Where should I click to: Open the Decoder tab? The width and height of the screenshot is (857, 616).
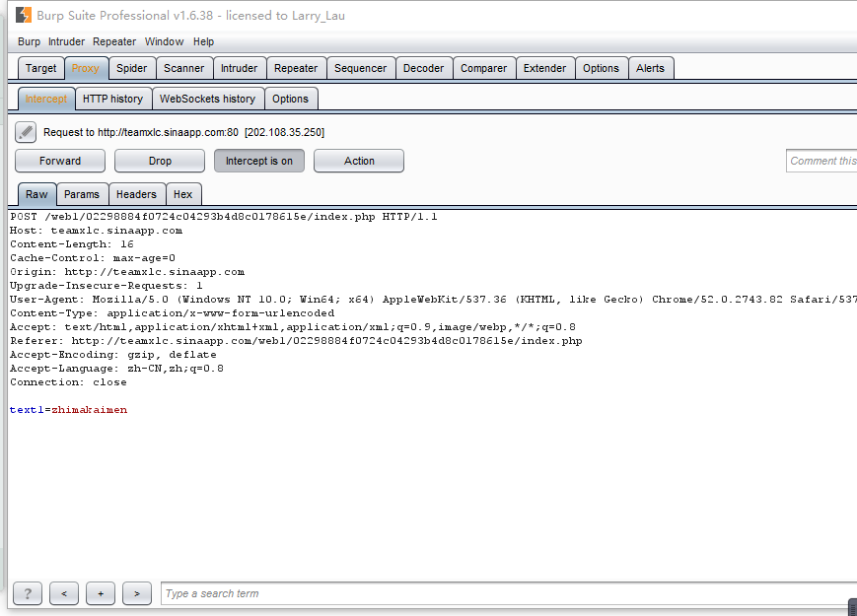(424, 68)
